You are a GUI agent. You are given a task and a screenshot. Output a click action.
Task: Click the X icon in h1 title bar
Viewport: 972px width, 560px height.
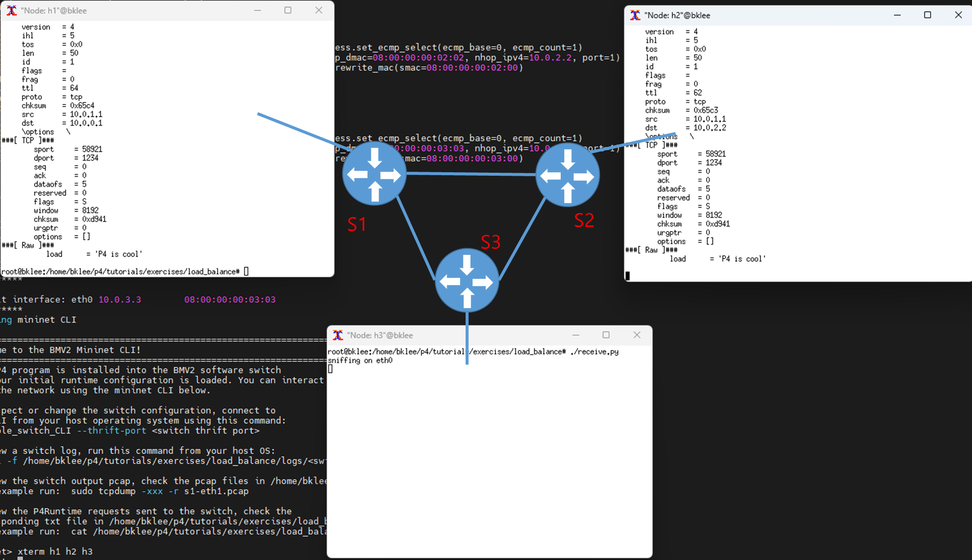tap(11, 10)
